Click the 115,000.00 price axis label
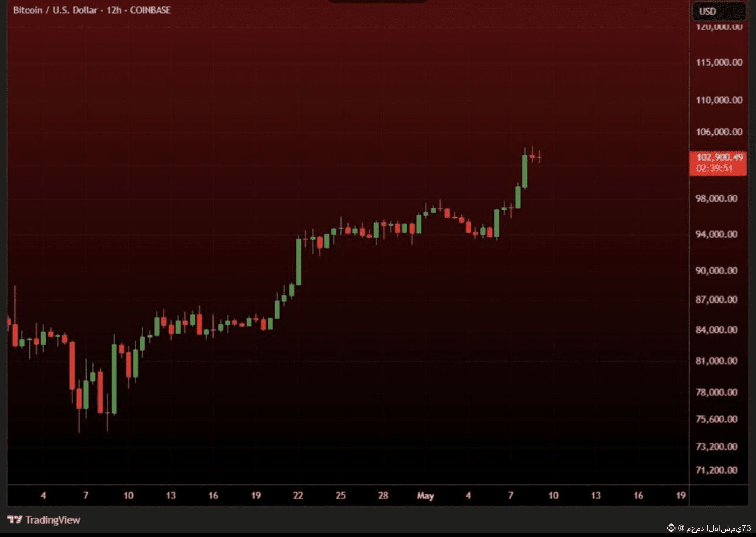756x537 pixels. pos(719,62)
